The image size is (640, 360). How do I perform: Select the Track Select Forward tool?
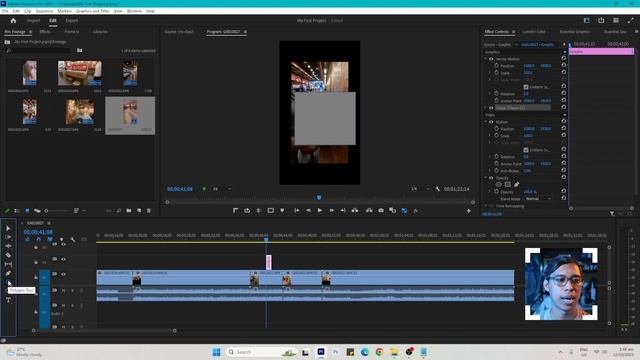[x=8, y=237]
